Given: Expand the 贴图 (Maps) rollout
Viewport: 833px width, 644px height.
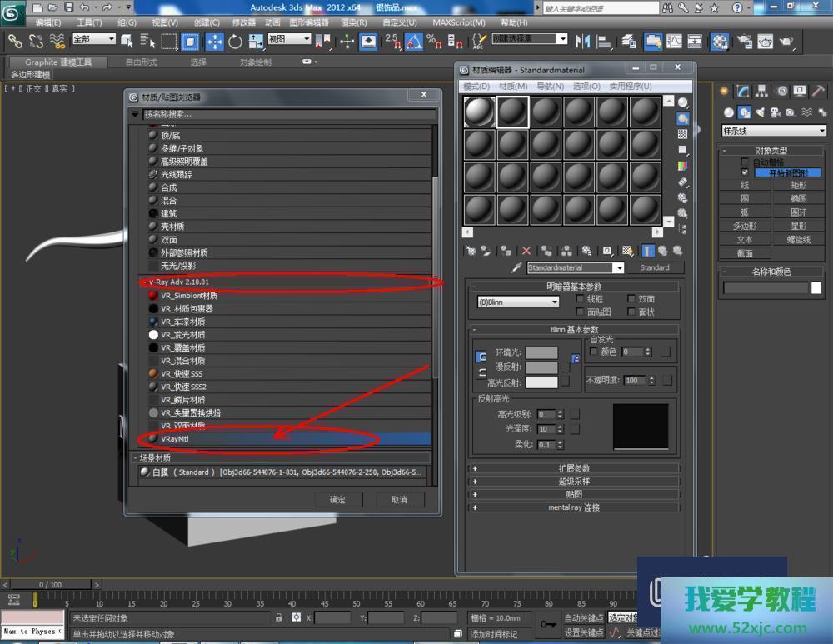Looking at the screenshot, I should (x=575, y=494).
